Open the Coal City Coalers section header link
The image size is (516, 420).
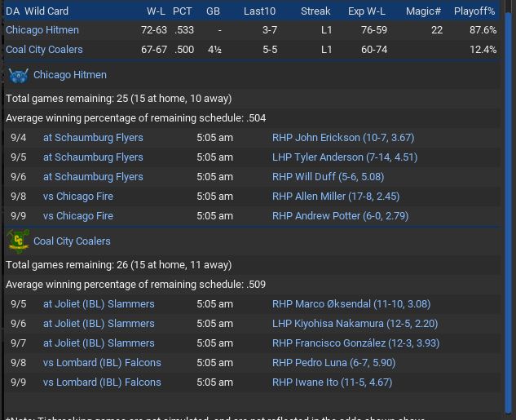[x=72, y=241]
